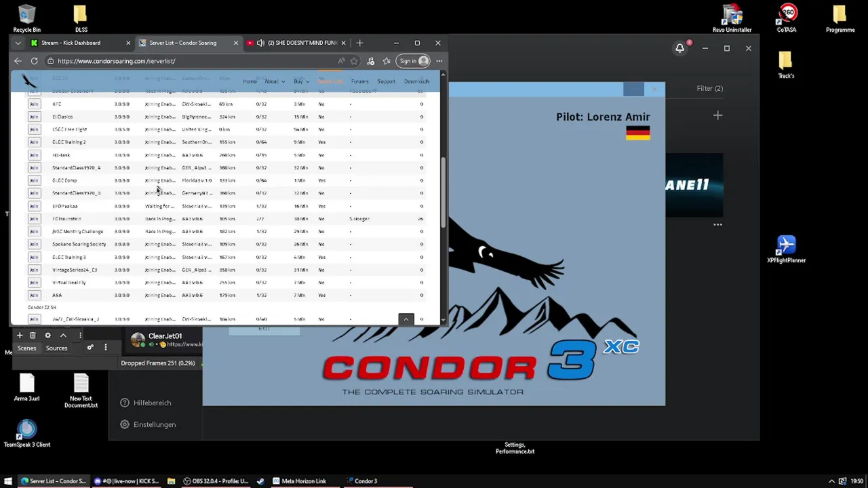Screen dimensions: 868x488
Task: Click the ClearJet01 user avatar
Action: [138, 339]
